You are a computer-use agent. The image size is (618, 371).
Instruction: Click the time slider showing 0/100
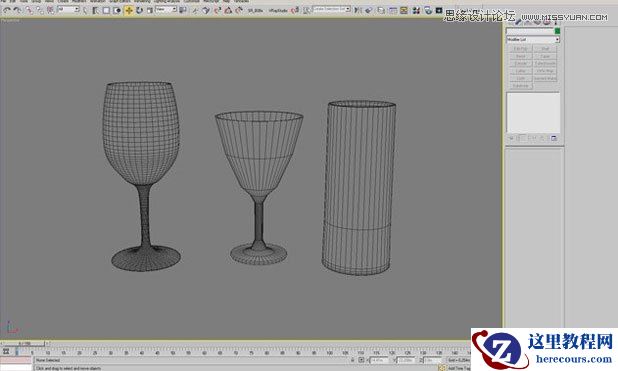(x=24, y=343)
